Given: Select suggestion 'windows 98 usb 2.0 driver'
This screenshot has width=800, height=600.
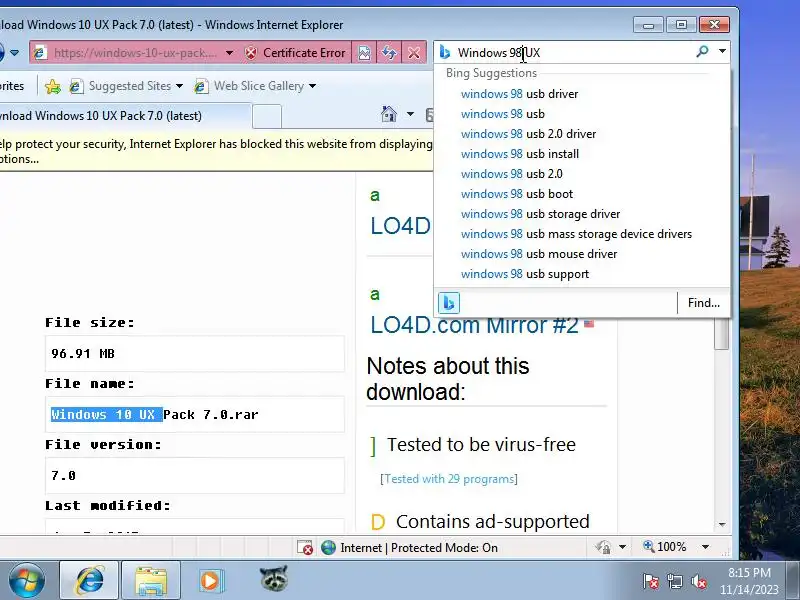Looking at the screenshot, I should click(528, 134).
